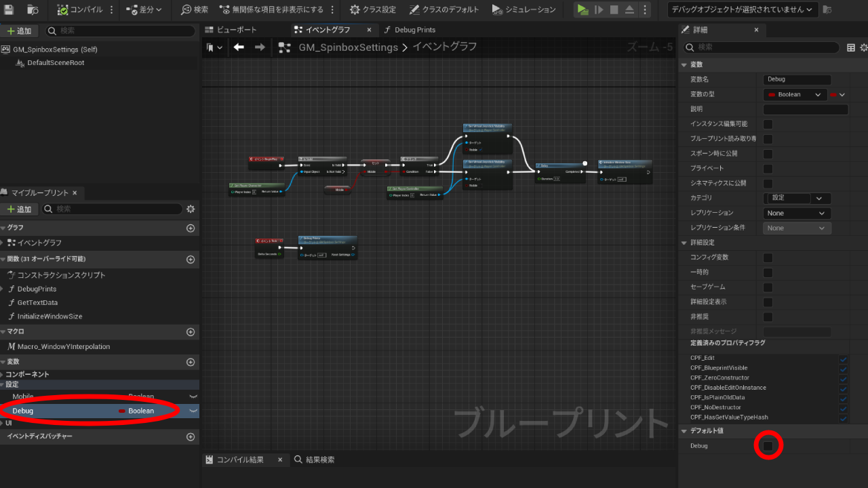
Task: Open the 差分 diff dropdown
Action: tap(144, 9)
